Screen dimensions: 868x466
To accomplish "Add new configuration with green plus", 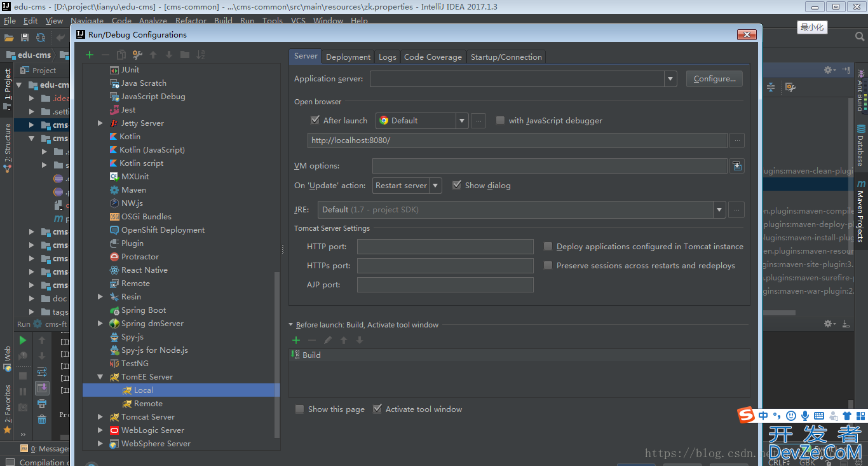I will [90, 55].
